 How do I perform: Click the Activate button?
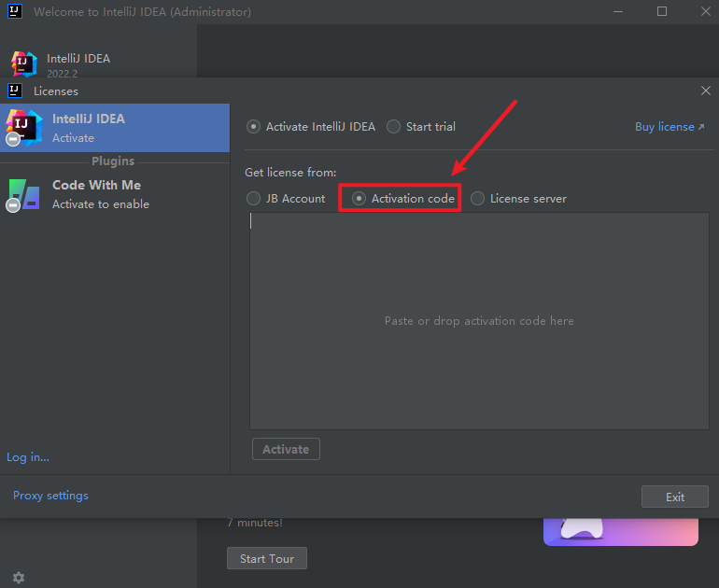click(286, 449)
